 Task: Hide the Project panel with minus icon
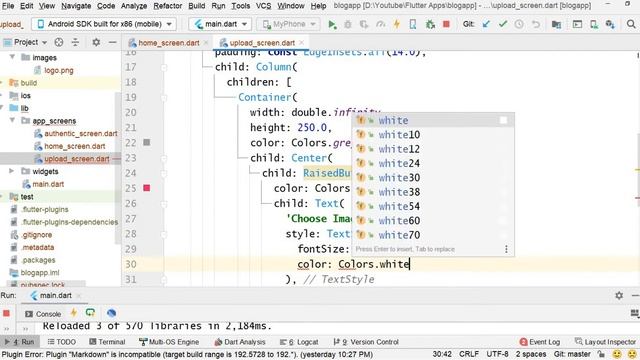pos(112,42)
